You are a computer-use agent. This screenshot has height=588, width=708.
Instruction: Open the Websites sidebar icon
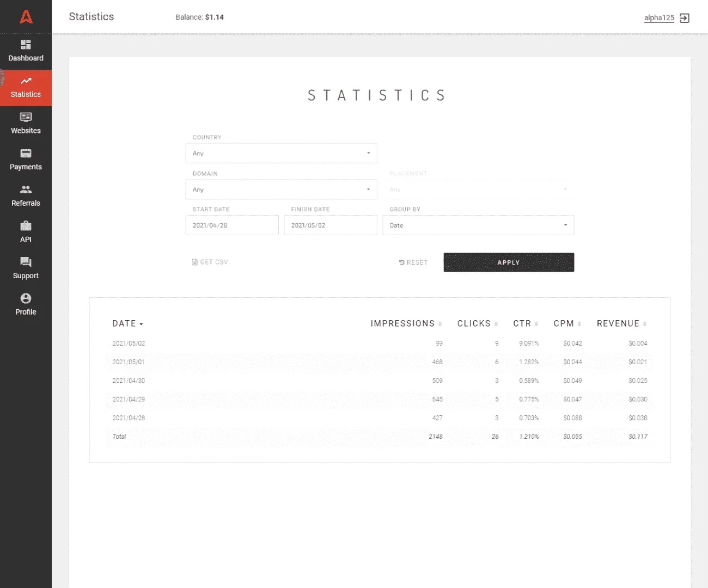point(26,117)
